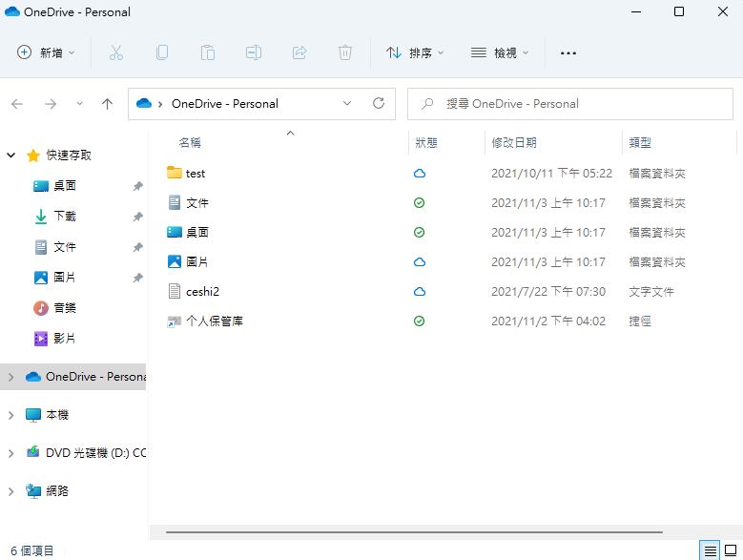The width and height of the screenshot is (743, 560).
Task: Switch to large icons view button
Action: point(731,551)
